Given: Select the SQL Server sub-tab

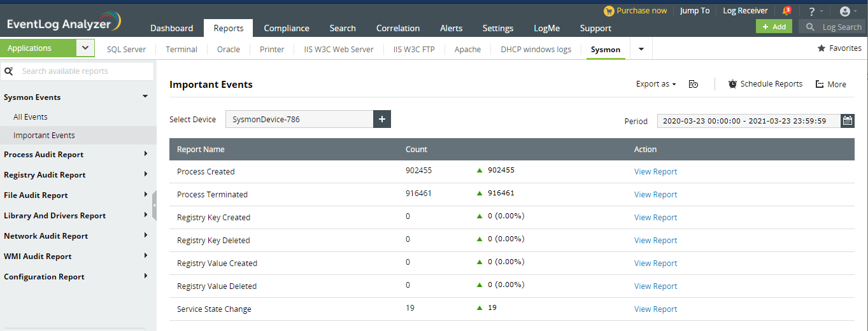Looking at the screenshot, I should pos(126,49).
